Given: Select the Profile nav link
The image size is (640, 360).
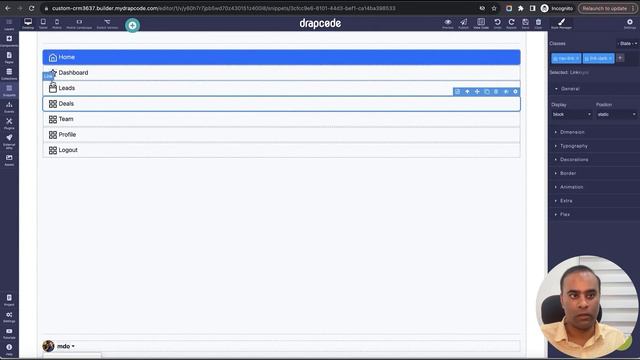Looking at the screenshot, I should 281,135.
